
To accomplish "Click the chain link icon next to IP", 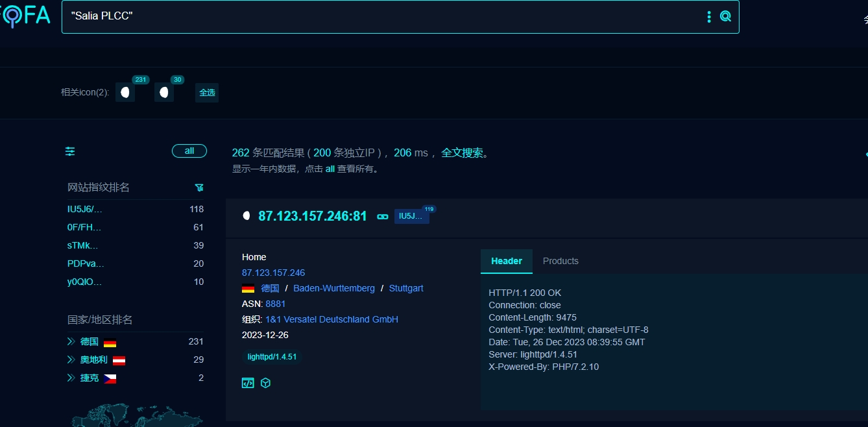I will click(383, 216).
